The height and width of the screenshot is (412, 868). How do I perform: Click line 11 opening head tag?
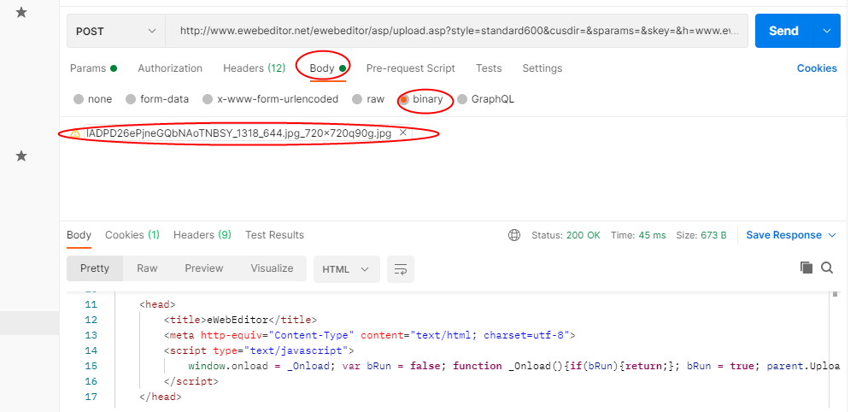click(157, 304)
